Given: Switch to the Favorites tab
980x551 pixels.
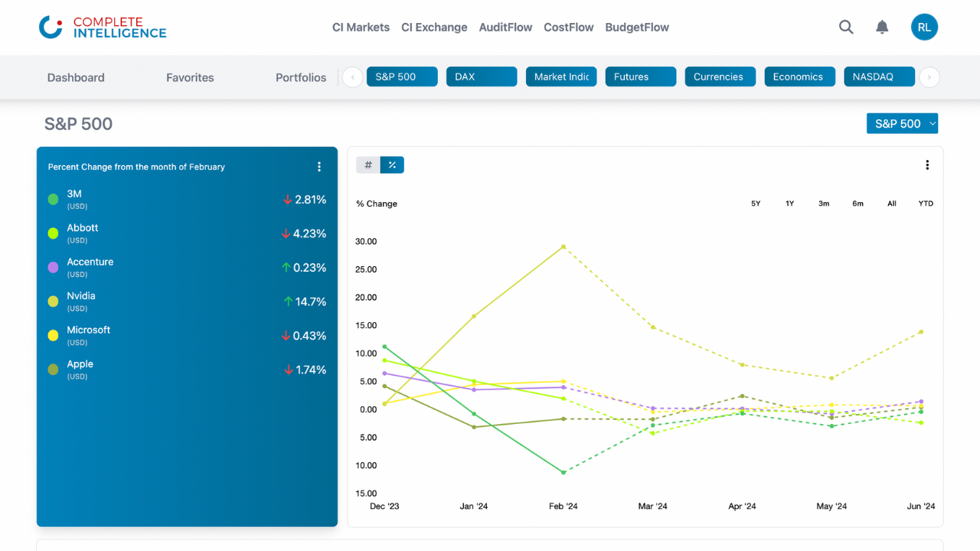Looking at the screenshot, I should 190,77.
